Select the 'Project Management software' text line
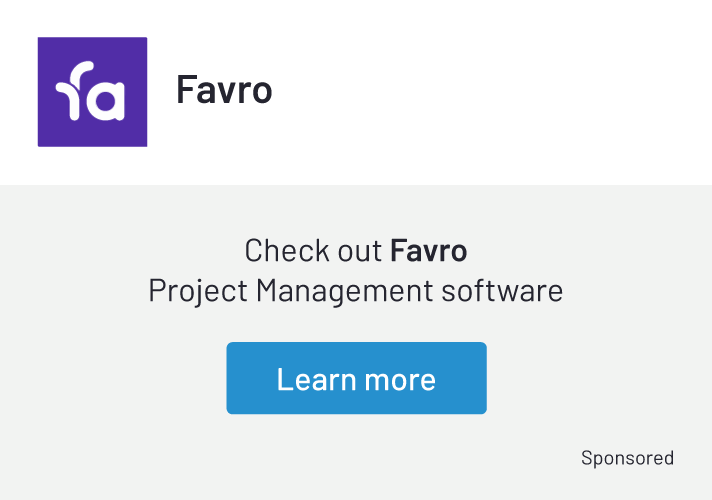 tap(355, 291)
